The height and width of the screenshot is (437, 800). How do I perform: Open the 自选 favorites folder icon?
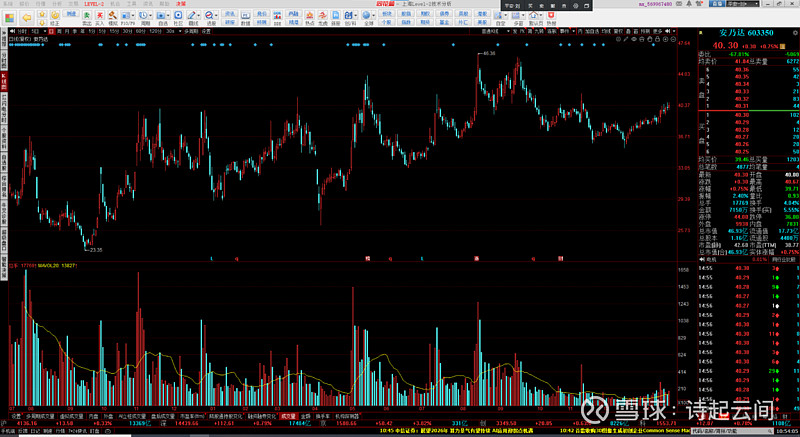point(161,16)
